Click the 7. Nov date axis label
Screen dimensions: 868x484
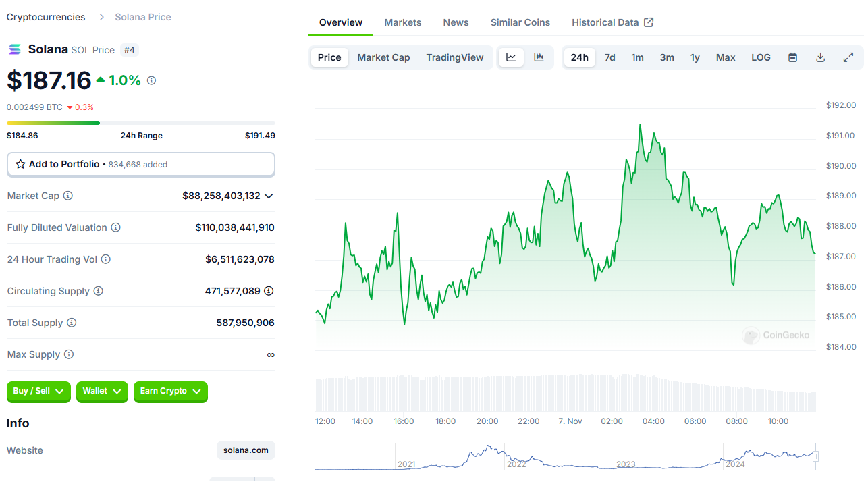pyautogui.click(x=570, y=421)
